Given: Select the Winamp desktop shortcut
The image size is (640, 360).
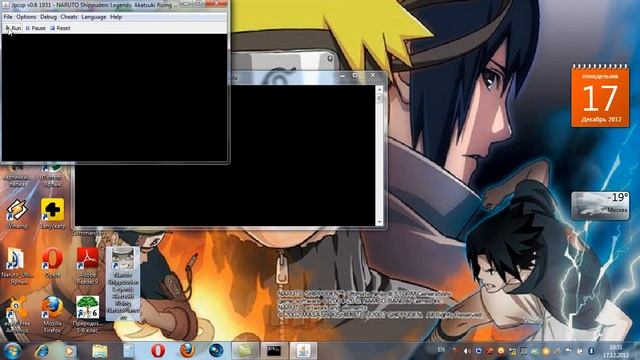Looking at the screenshot, I should click(x=17, y=214).
